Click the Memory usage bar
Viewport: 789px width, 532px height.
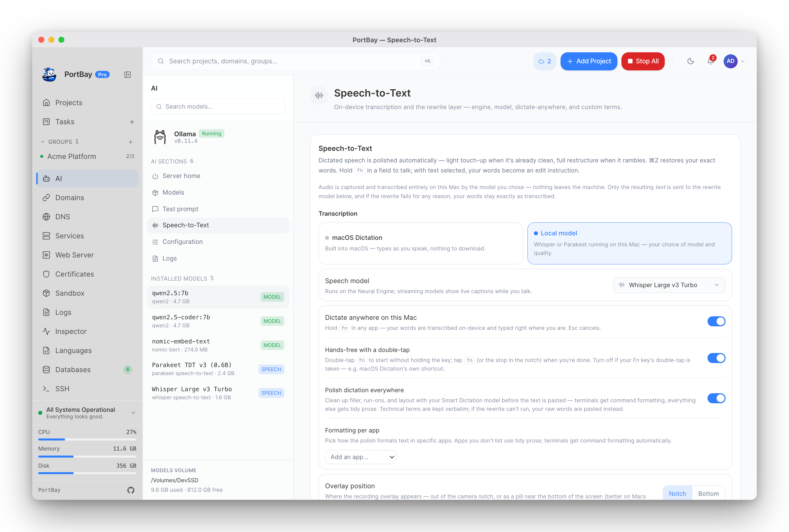point(87,456)
